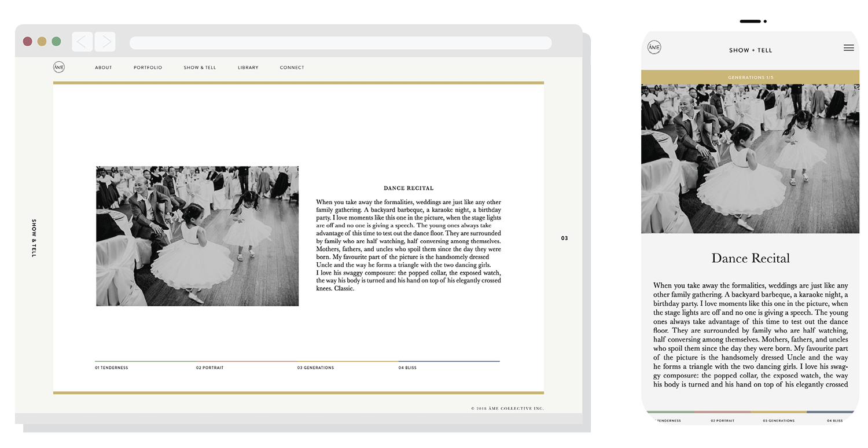This screenshot has height=448, width=868.
Task: Click the dance recital photo on desktop
Action: 197,236
